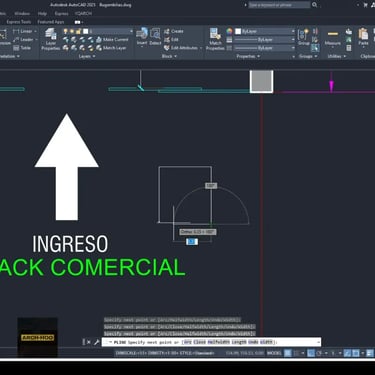This screenshot has width=375, height=375.
Task: Click the Edit Attributes icon
Action: (167, 48)
